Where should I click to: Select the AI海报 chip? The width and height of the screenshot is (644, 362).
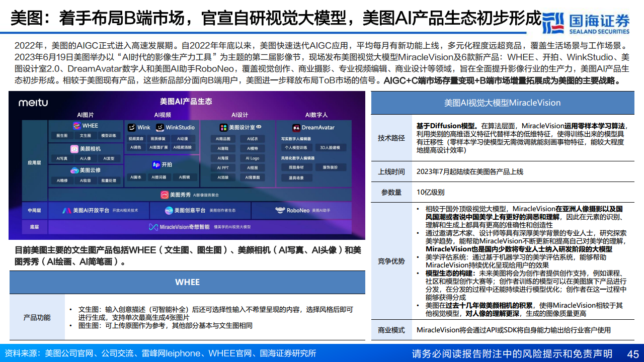pos(223,158)
